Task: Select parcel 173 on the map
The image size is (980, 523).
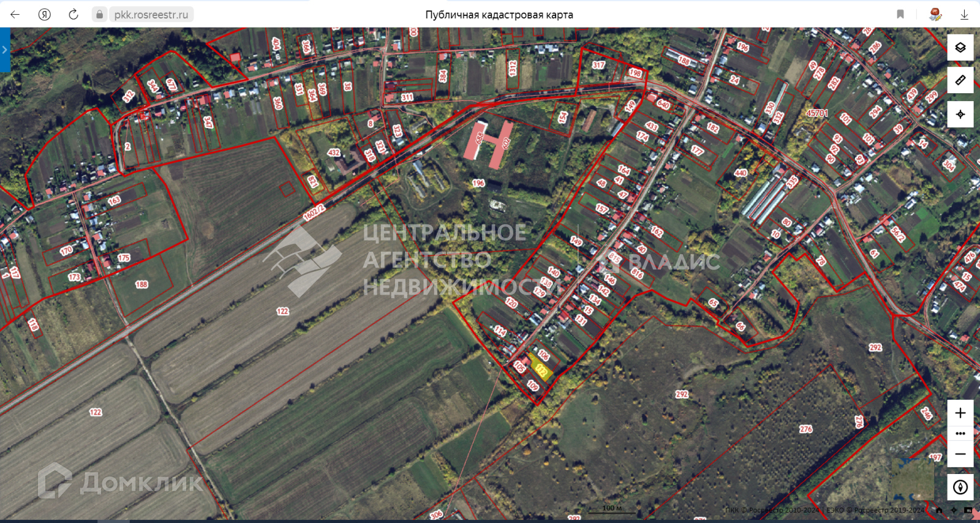Action: click(74, 277)
